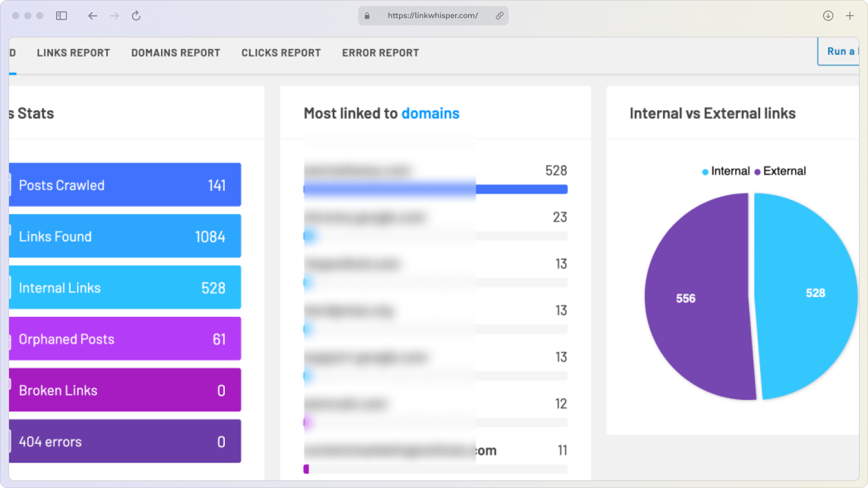Click the Orphaned Posts stat bar
The height and width of the screenshot is (488, 868).
tap(125, 339)
